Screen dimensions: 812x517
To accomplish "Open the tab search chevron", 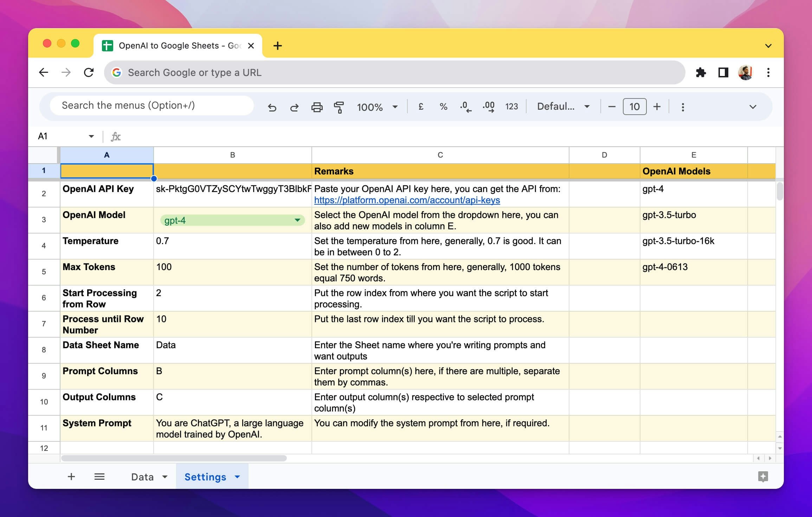I will coord(768,46).
